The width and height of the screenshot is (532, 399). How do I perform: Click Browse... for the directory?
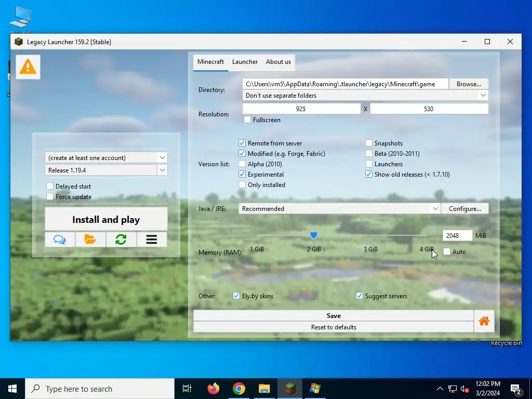click(x=469, y=84)
